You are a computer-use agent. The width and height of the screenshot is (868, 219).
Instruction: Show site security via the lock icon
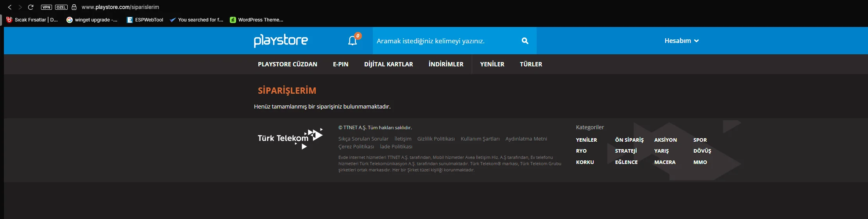(x=74, y=7)
